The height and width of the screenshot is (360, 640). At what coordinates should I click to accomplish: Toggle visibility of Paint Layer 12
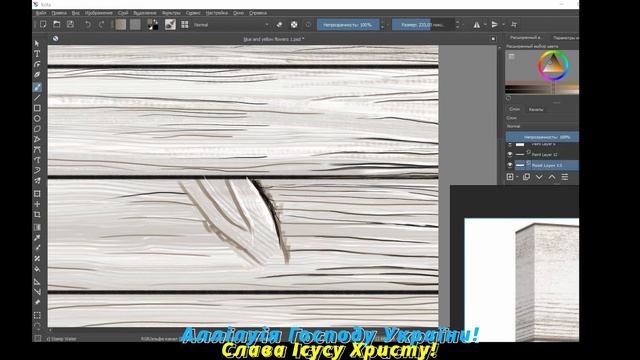click(x=510, y=154)
